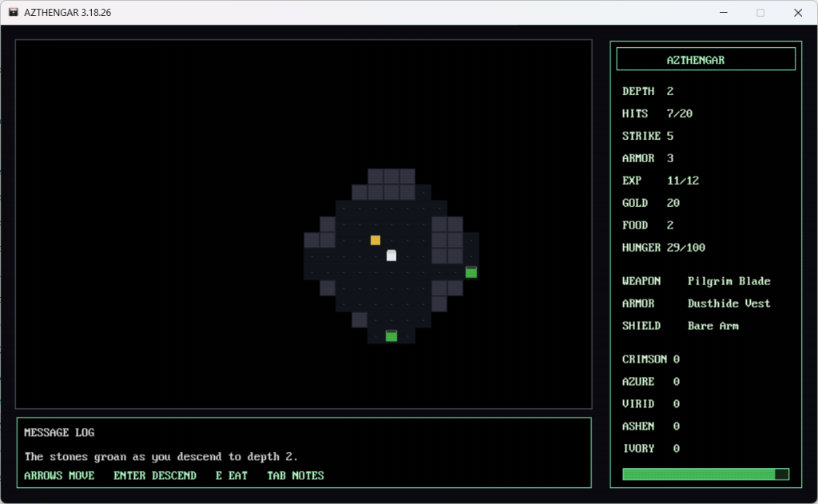Click the HUNGER 29/100 stat
The width and height of the screenshot is (818, 504).
(663, 248)
